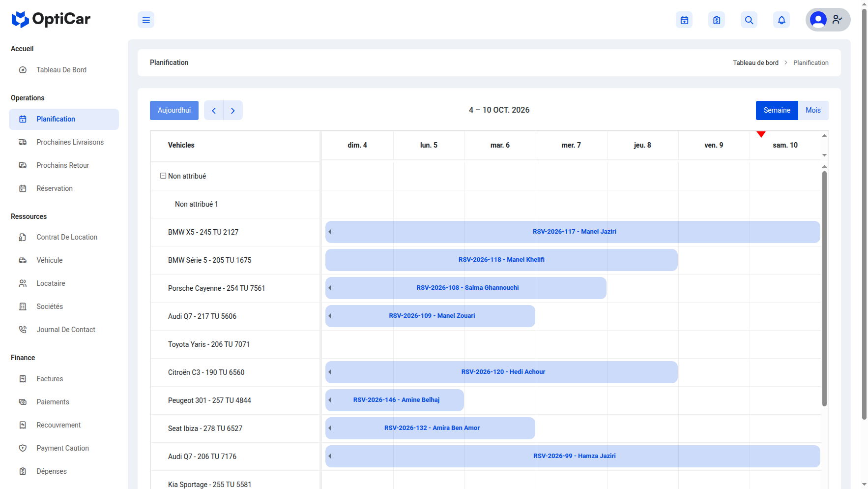868x489 pixels.
Task: Click the Recouvrement icon
Action: [x=23, y=425]
